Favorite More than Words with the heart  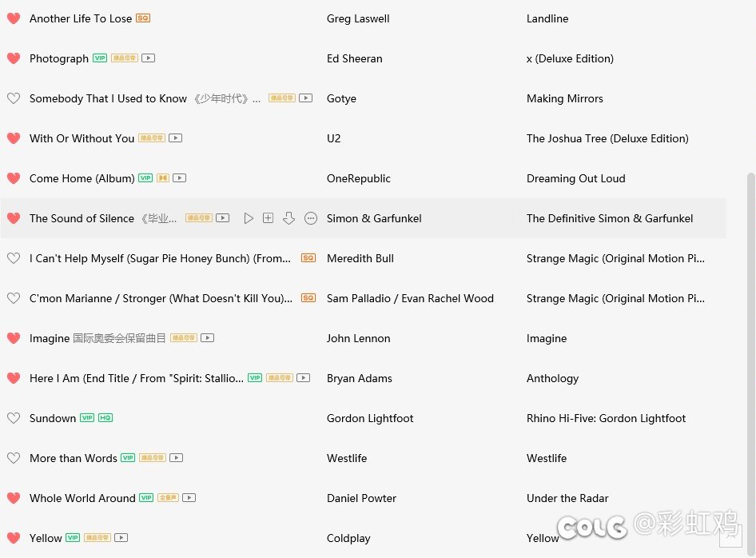(14, 458)
